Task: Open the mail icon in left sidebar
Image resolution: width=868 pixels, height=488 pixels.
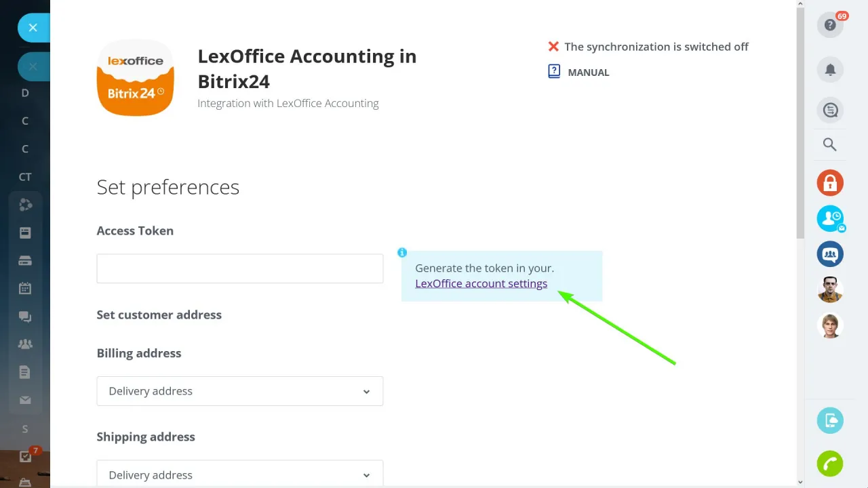Action: pyautogui.click(x=24, y=400)
